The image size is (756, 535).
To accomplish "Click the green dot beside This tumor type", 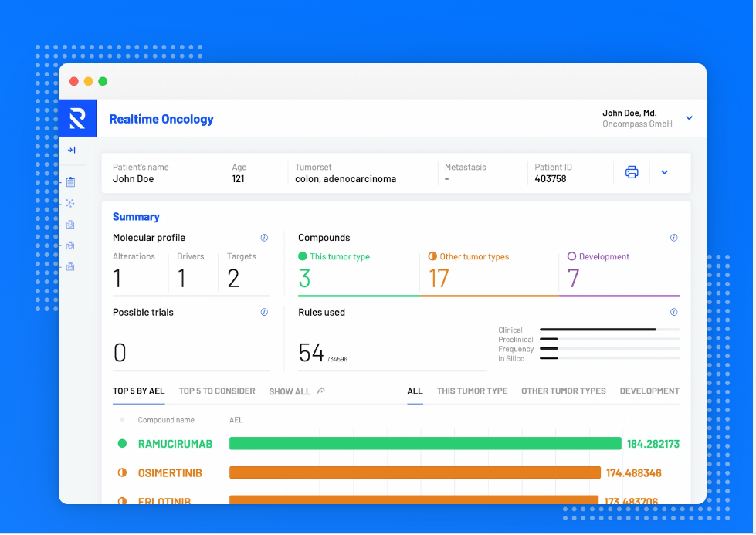I will coord(302,256).
